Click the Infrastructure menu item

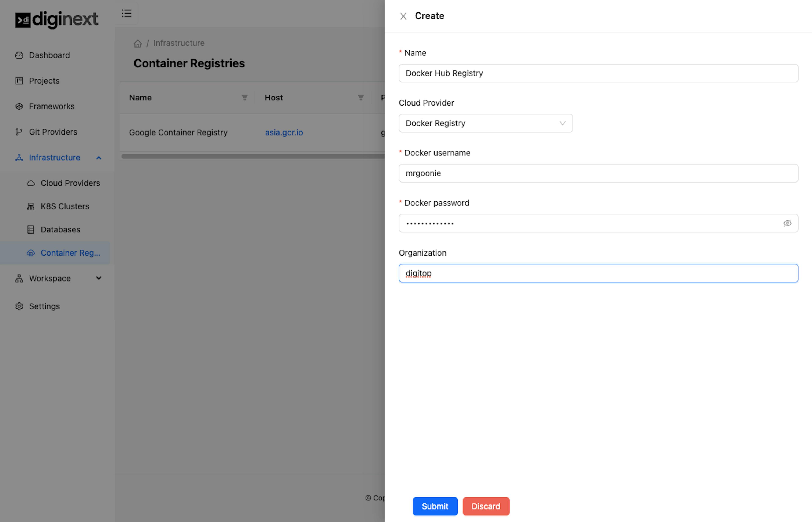[54, 157]
